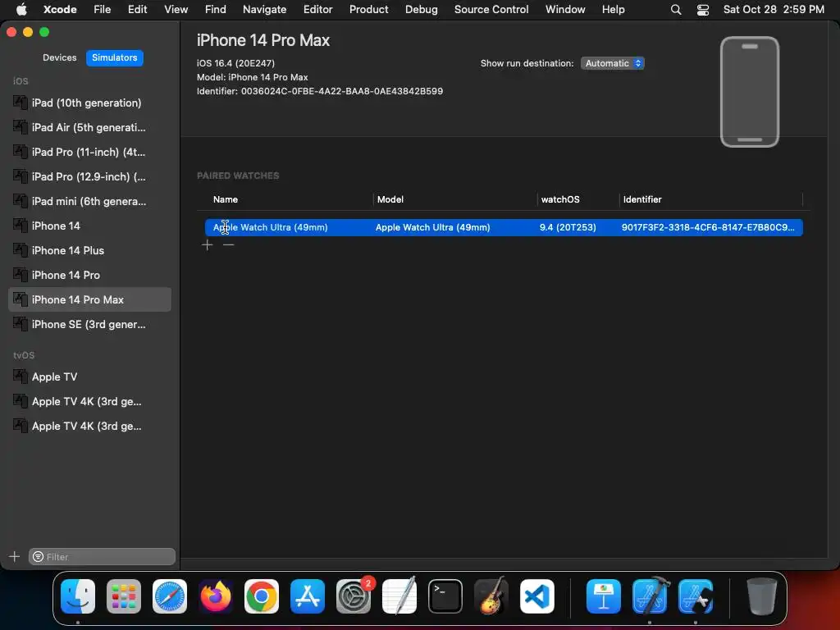Open the Trash in the Dock

pos(762,596)
